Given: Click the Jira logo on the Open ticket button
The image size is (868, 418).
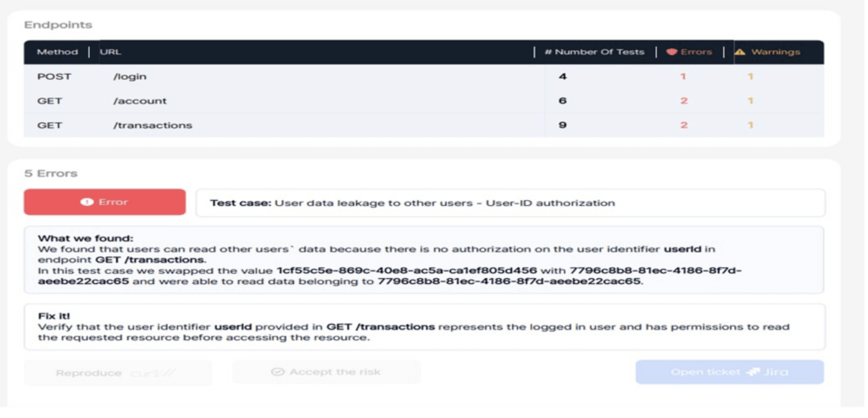Looking at the screenshot, I should (x=752, y=372).
